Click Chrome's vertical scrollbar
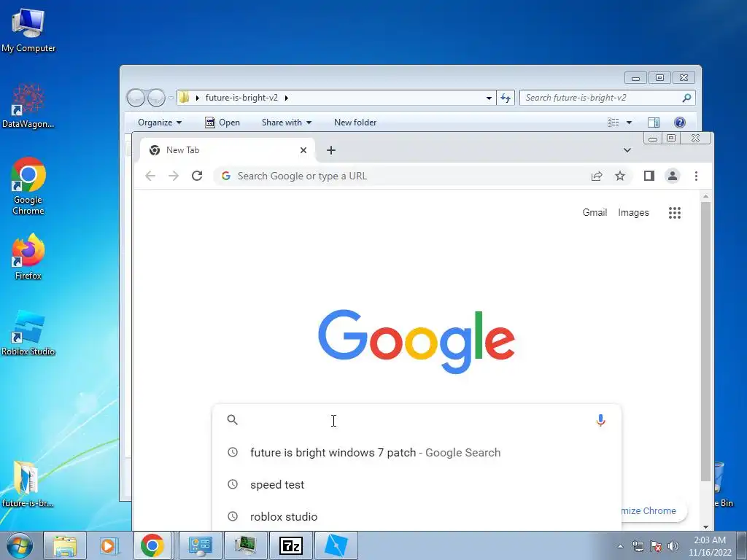 point(705,341)
